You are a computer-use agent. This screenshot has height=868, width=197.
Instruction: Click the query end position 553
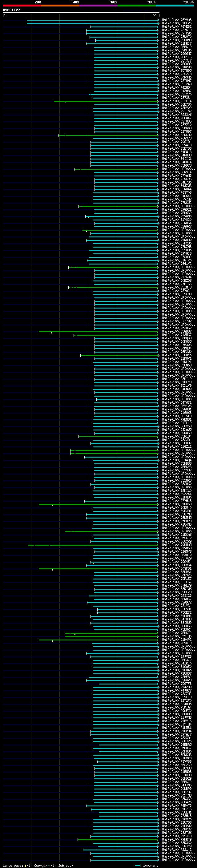click(155, 15)
